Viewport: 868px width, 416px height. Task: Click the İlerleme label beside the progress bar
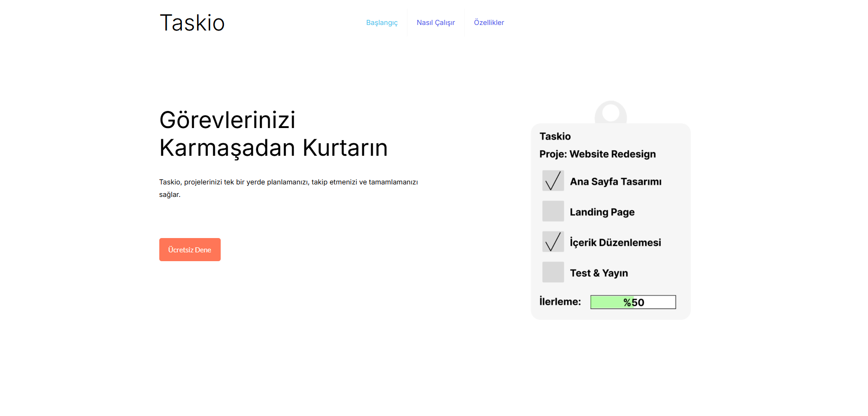pos(560,302)
